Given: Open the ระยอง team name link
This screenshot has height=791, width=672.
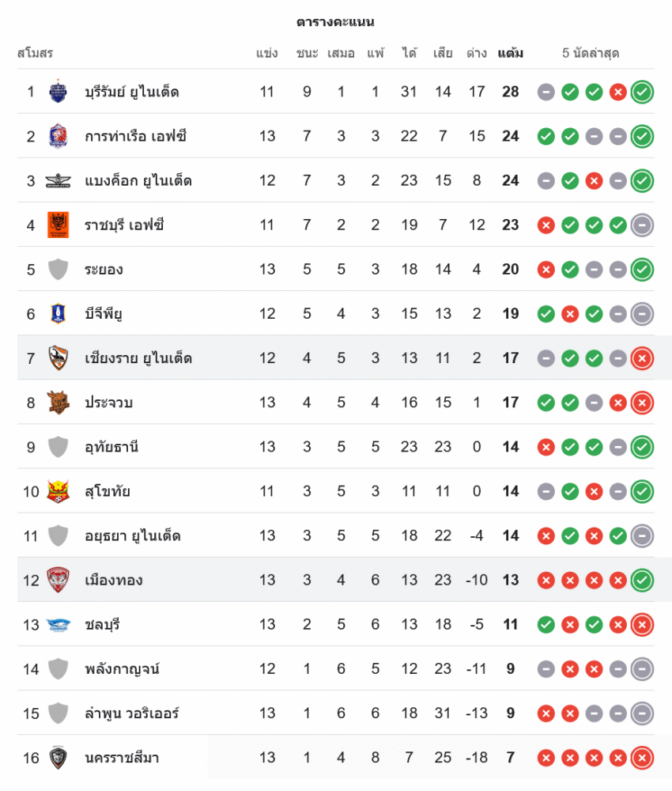Looking at the screenshot, I should coord(104,270).
